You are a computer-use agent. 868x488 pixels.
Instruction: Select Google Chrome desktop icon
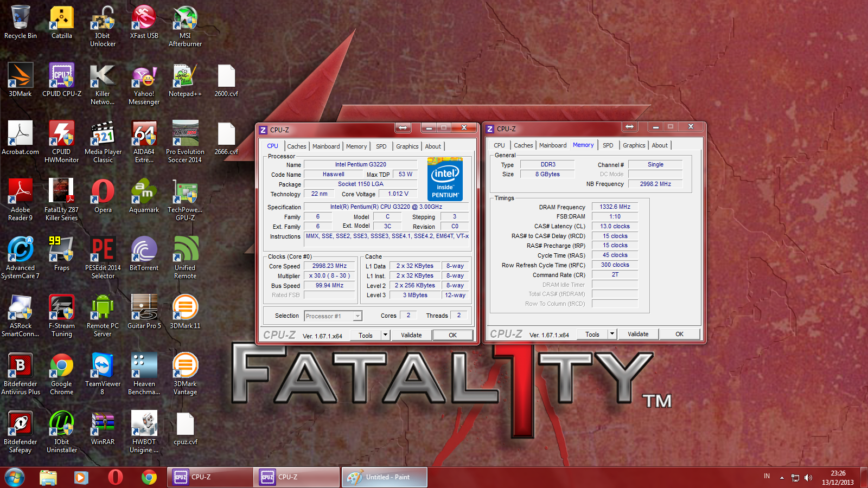click(62, 374)
